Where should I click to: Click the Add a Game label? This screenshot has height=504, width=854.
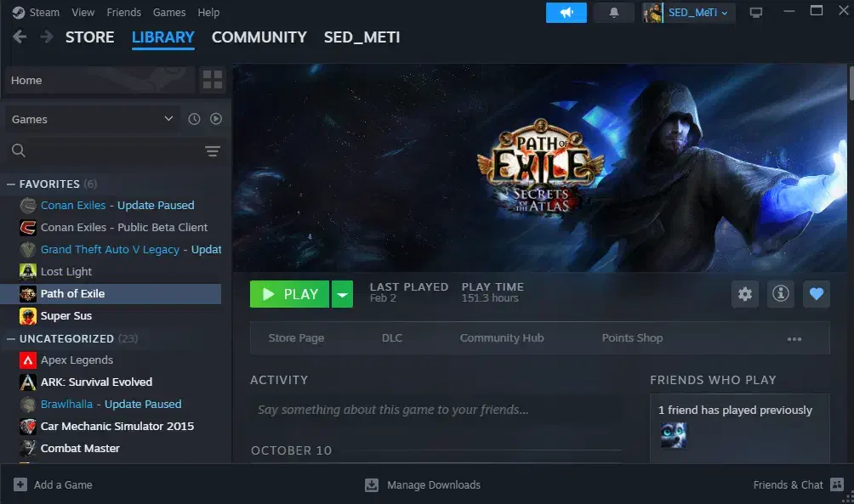tap(63, 485)
